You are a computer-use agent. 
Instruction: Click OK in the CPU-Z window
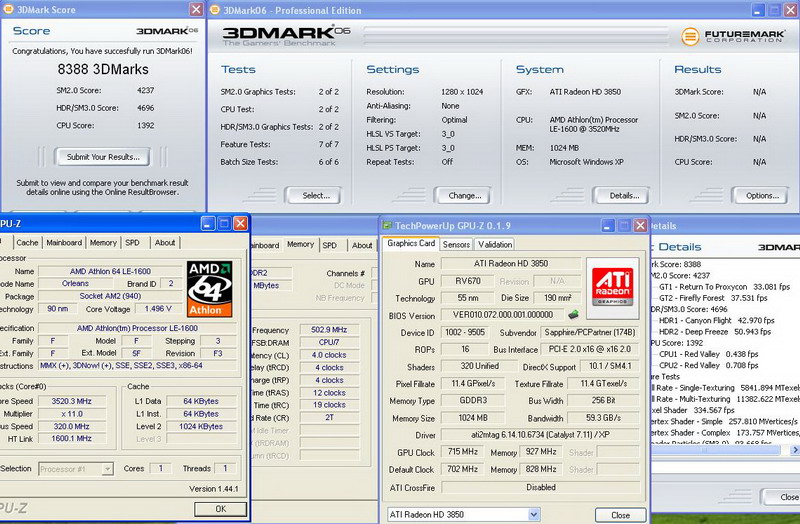(220, 509)
